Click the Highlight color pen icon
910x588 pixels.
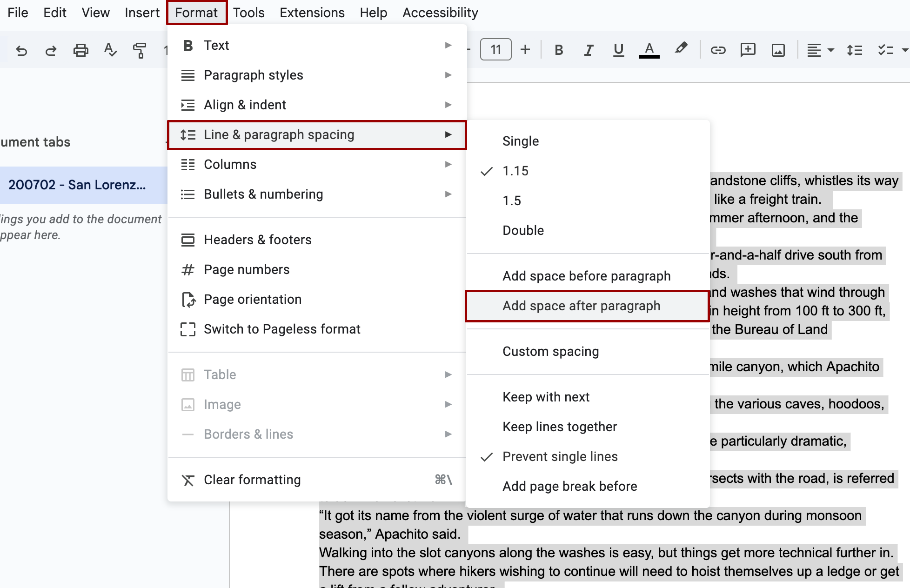click(x=681, y=48)
